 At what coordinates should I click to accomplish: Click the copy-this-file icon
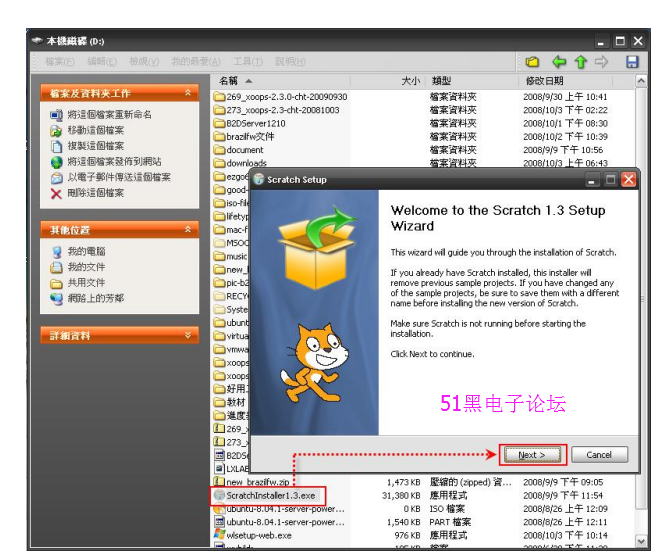pos(56,146)
